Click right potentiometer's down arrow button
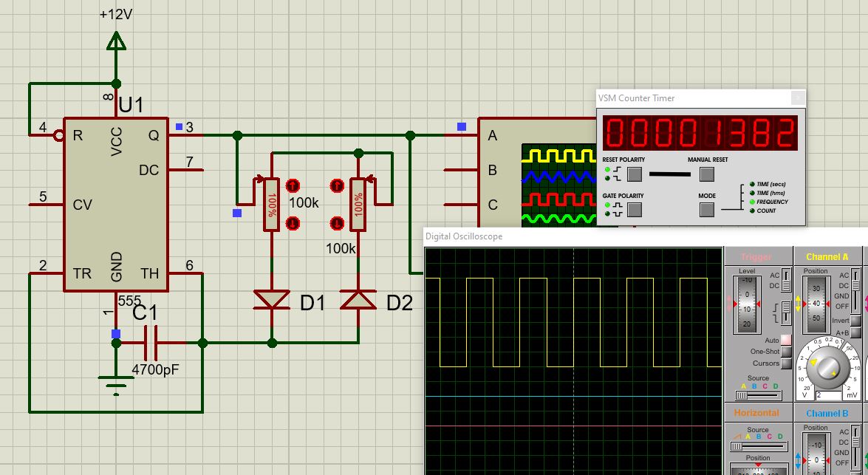The width and height of the screenshot is (868, 475). (338, 222)
